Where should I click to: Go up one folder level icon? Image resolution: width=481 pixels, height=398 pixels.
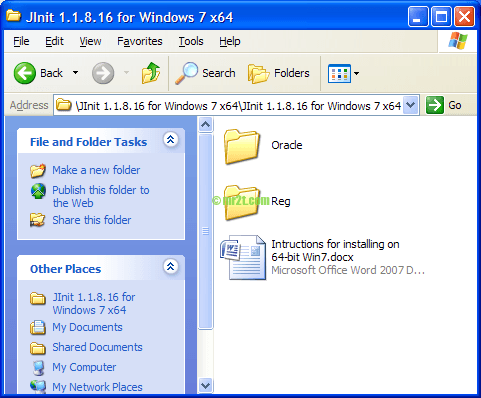coord(151,73)
